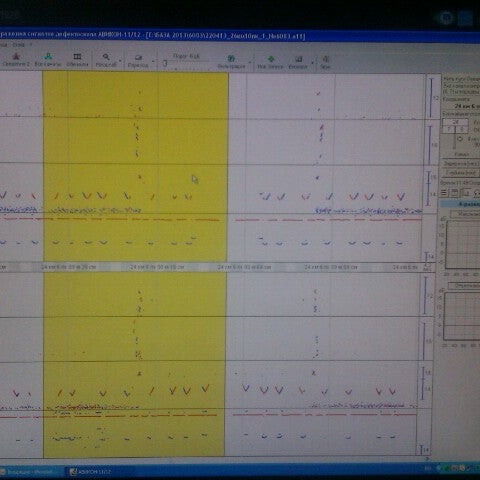Select the blue A-scan panel header

(460, 203)
